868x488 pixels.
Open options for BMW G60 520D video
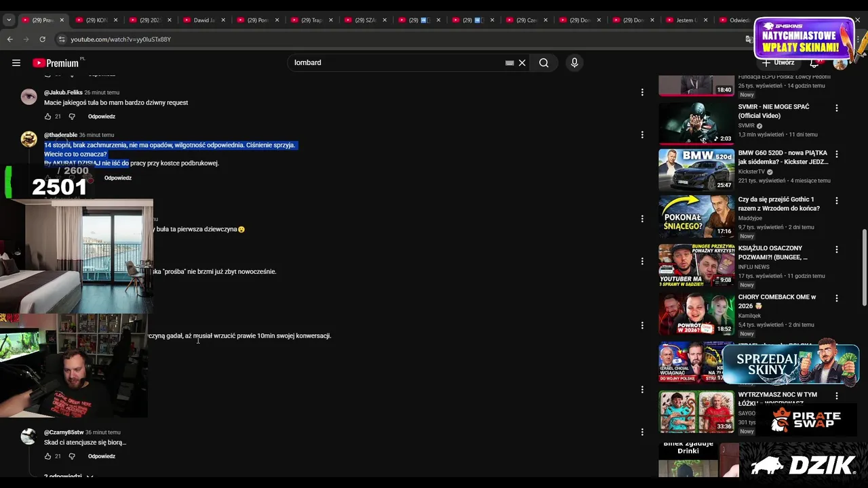coord(837,154)
